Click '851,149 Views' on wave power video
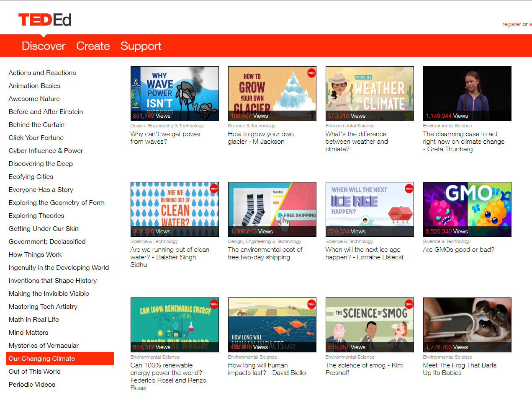Viewport: 532px width, 393px height. point(152,116)
